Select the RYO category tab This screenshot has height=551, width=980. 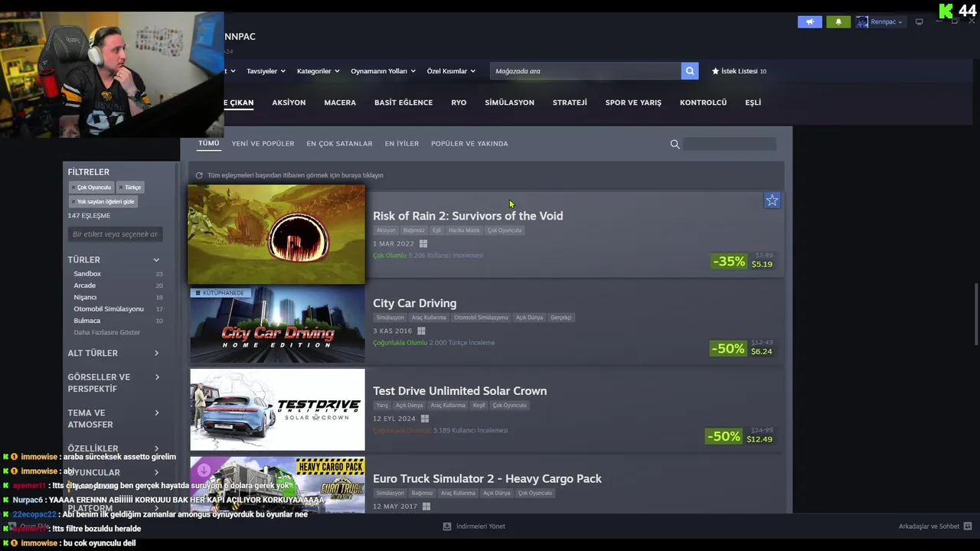coord(459,103)
